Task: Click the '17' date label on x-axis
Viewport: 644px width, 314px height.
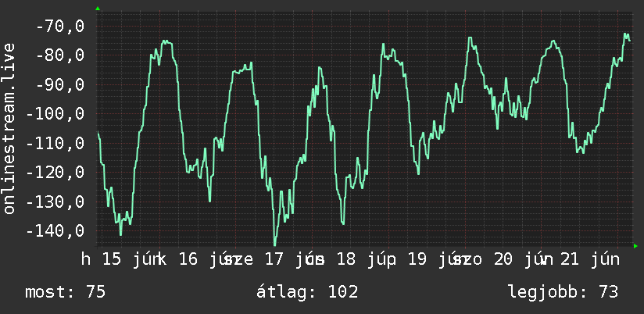Action: click(274, 259)
